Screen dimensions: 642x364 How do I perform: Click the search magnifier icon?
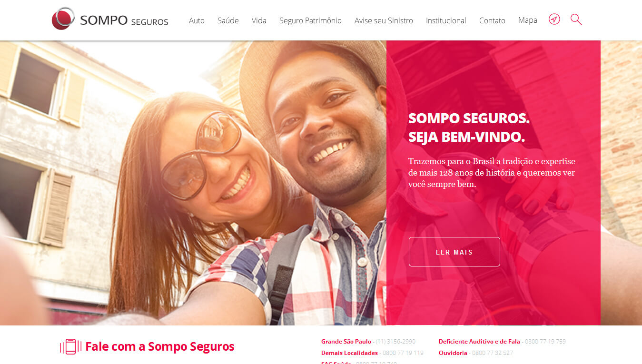pyautogui.click(x=576, y=20)
